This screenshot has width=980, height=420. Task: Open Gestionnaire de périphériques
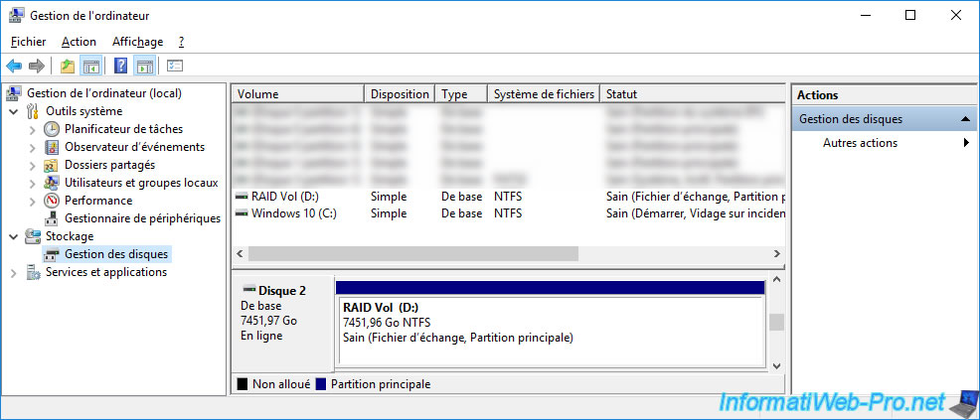[x=142, y=218]
